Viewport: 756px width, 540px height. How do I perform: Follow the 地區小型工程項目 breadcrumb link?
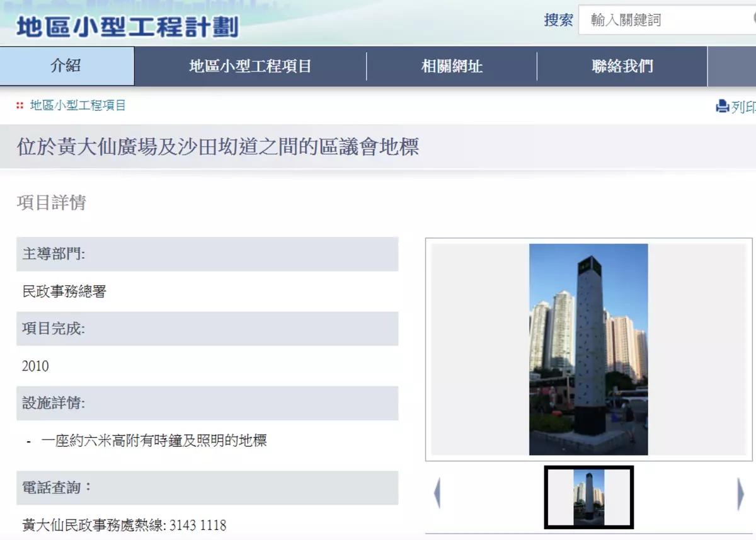click(x=78, y=106)
